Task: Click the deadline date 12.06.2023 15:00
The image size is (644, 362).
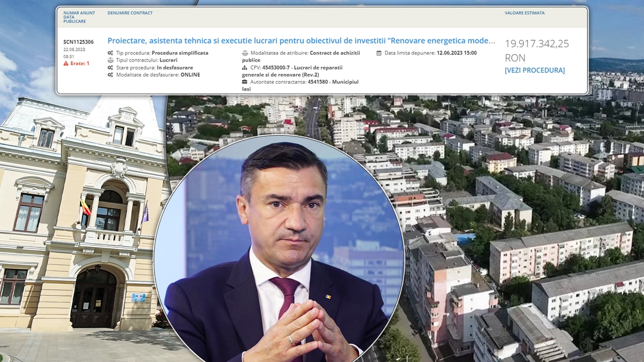Action: point(457,53)
